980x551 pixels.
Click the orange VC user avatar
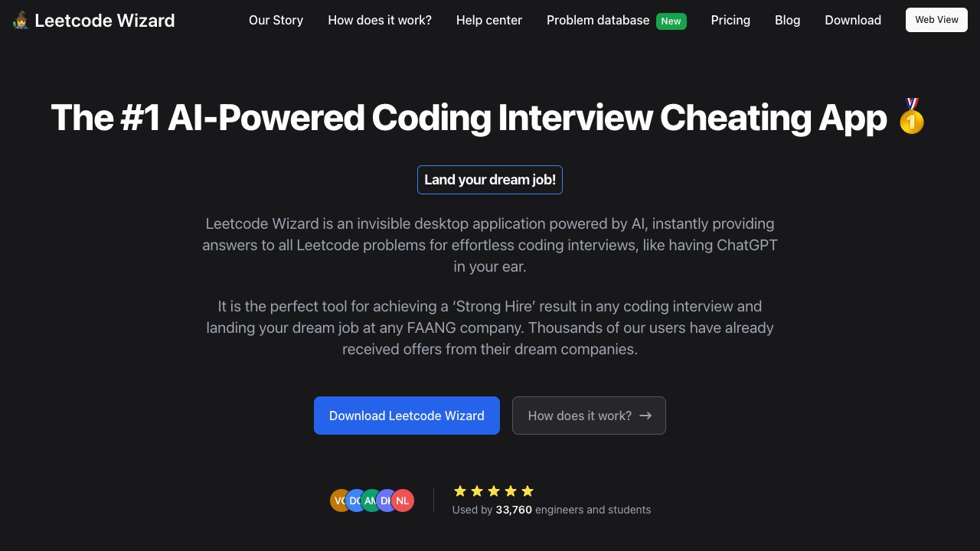[338, 500]
